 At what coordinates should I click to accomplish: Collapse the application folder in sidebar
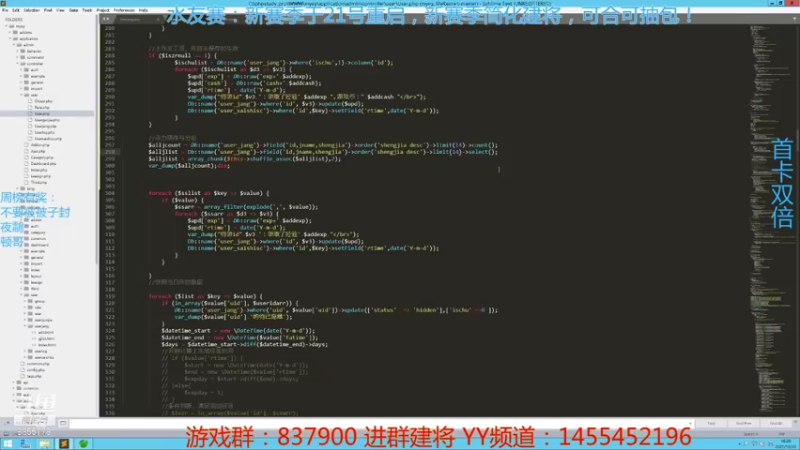(10, 39)
